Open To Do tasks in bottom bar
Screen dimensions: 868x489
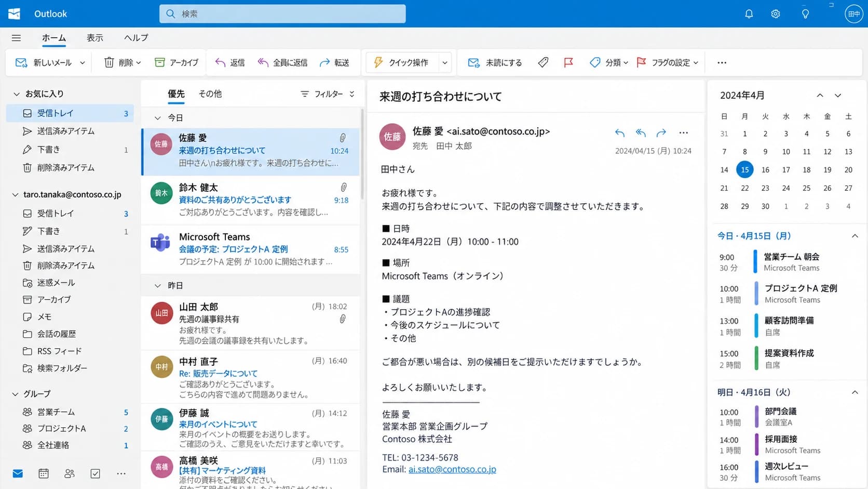[96, 473]
